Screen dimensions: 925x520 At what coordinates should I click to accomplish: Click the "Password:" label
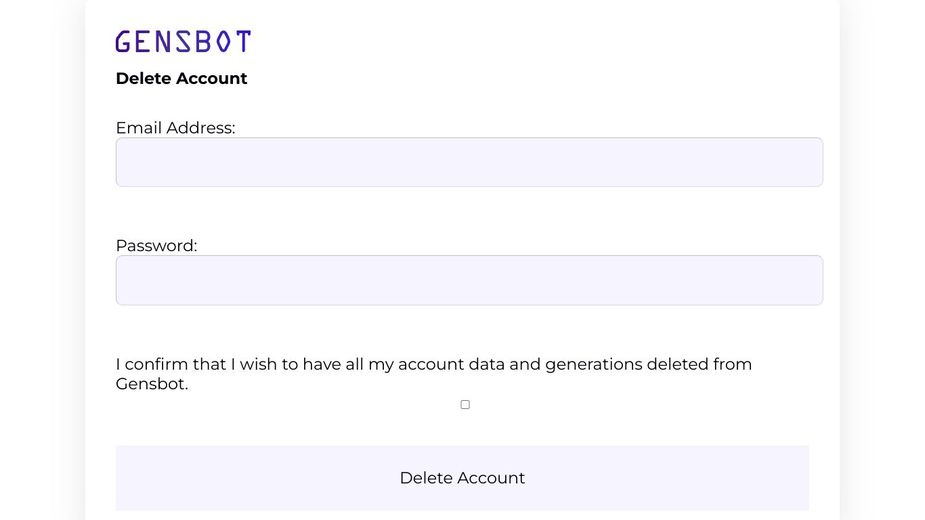pyautogui.click(x=156, y=246)
